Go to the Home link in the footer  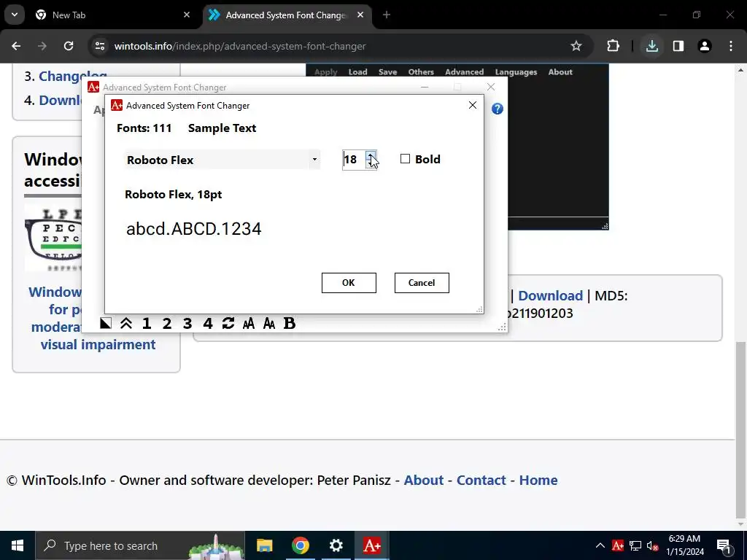coord(538,480)
